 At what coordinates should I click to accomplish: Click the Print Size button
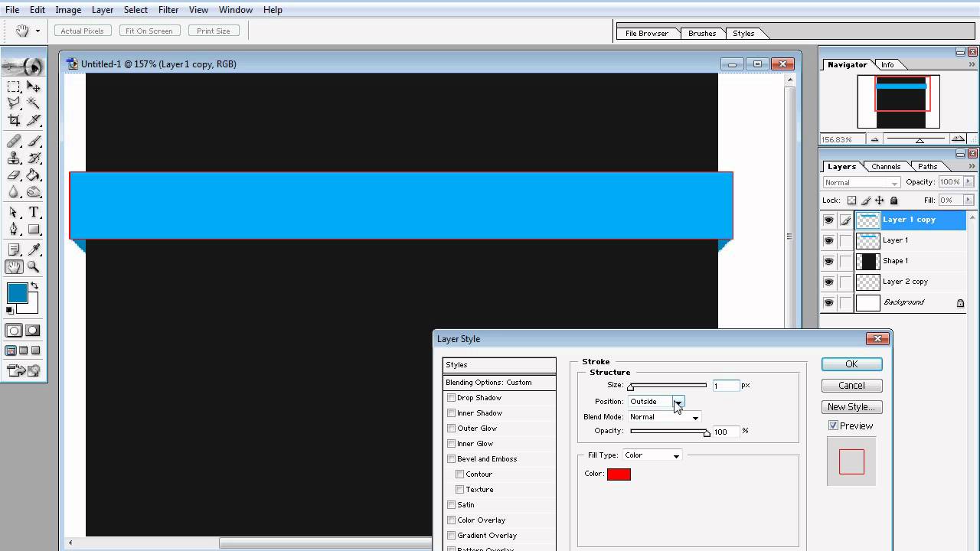click(x=214, y=31)
